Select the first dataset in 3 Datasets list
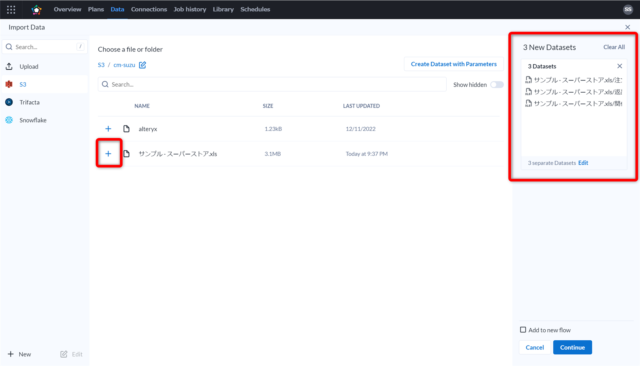 (x=574, y=80)
